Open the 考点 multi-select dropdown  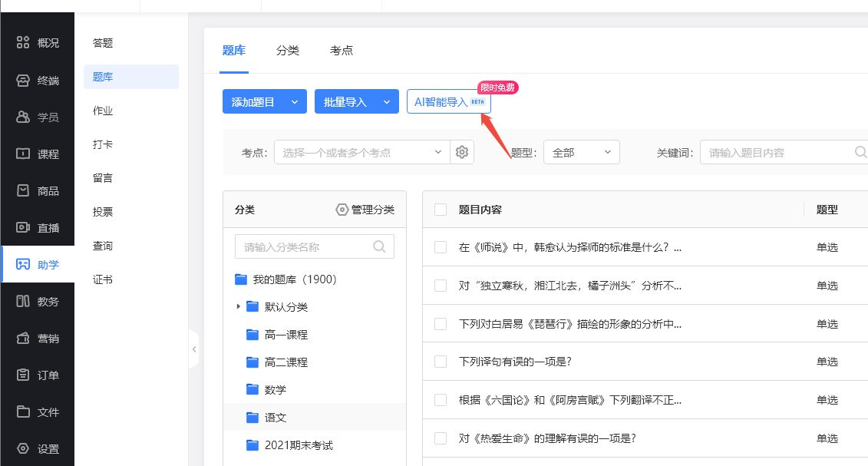pyautogui.click(x=362, y=152)
